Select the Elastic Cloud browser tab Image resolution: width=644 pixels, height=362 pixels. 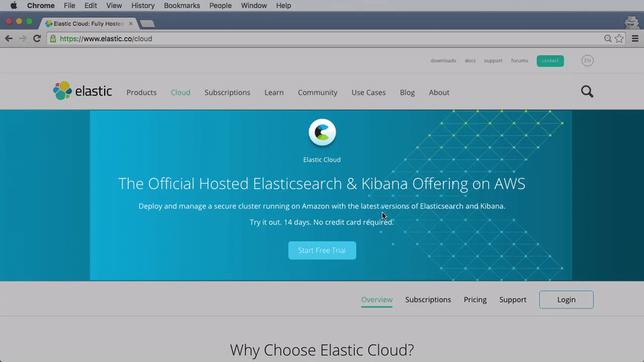tap(89, 24)
